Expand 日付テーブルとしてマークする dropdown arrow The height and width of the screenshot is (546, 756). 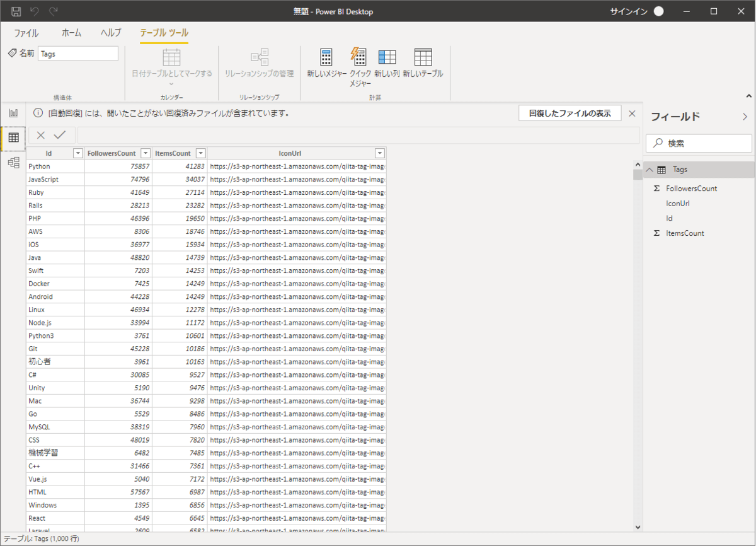(171, 84)
